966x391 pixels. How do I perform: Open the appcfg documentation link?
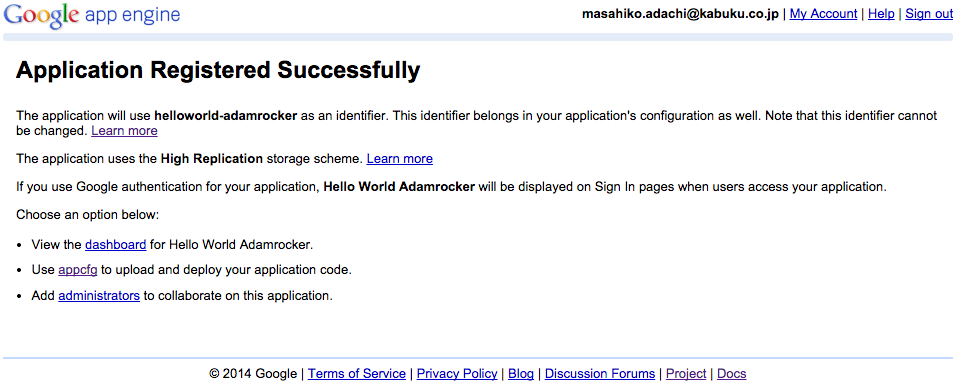(x=78, y=270)
